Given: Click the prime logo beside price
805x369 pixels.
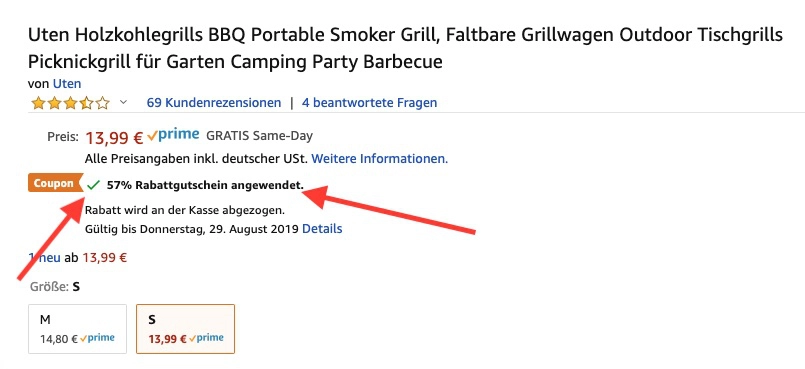Looking at the screenshot, I should (173, 135).
